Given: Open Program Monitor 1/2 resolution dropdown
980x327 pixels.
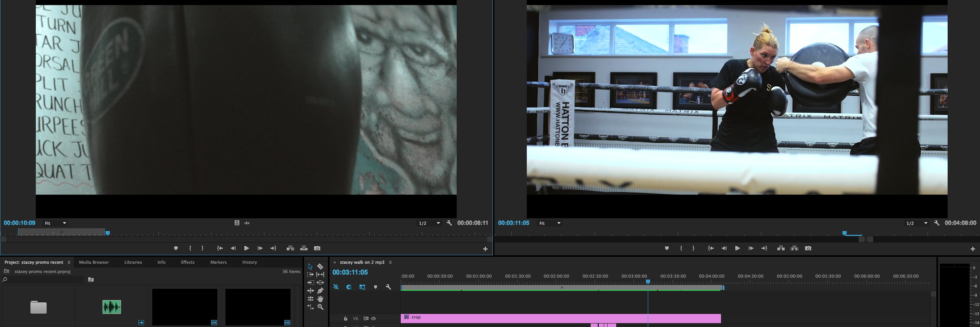Looking at the screenshot, I should click(917, 223).
